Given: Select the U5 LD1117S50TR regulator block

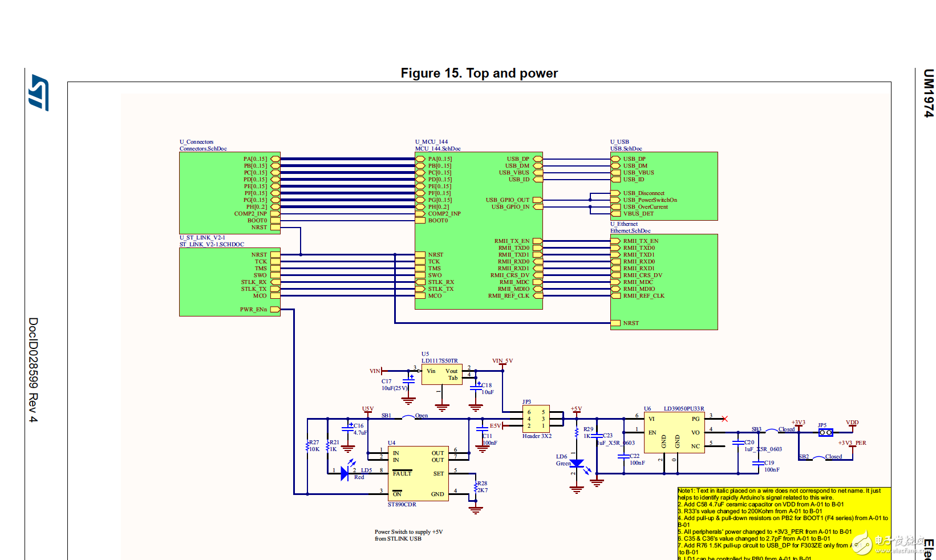Looking at the screenshot, I should (x=441, y=375).
